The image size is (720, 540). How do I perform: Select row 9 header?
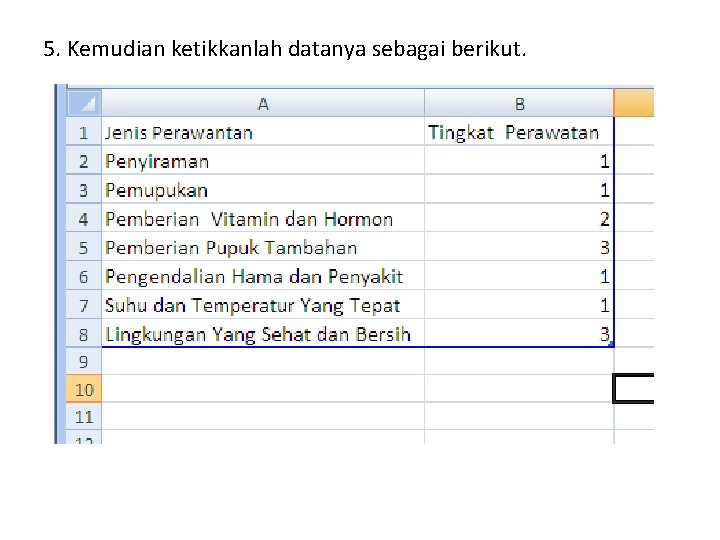(x=84, y=361)
